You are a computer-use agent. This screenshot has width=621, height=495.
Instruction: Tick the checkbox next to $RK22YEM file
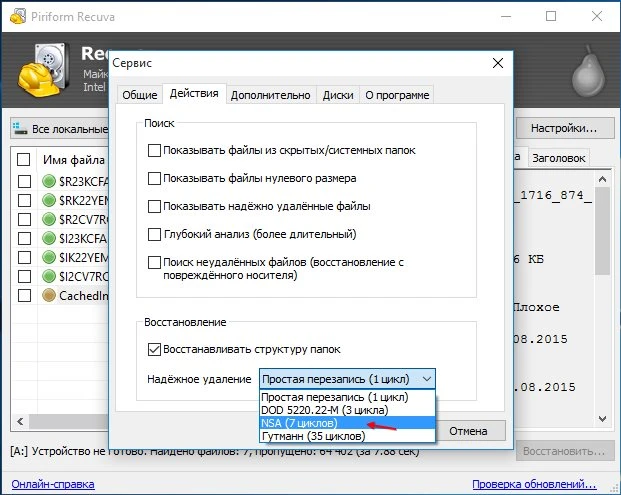pos(24,201)
